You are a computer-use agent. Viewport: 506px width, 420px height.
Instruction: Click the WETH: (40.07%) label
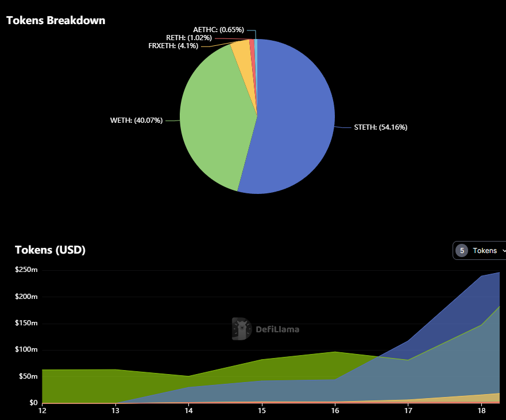(136, 120)
